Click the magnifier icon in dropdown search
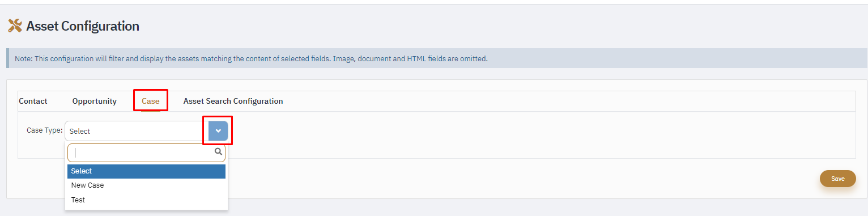 tap(218, 152)
